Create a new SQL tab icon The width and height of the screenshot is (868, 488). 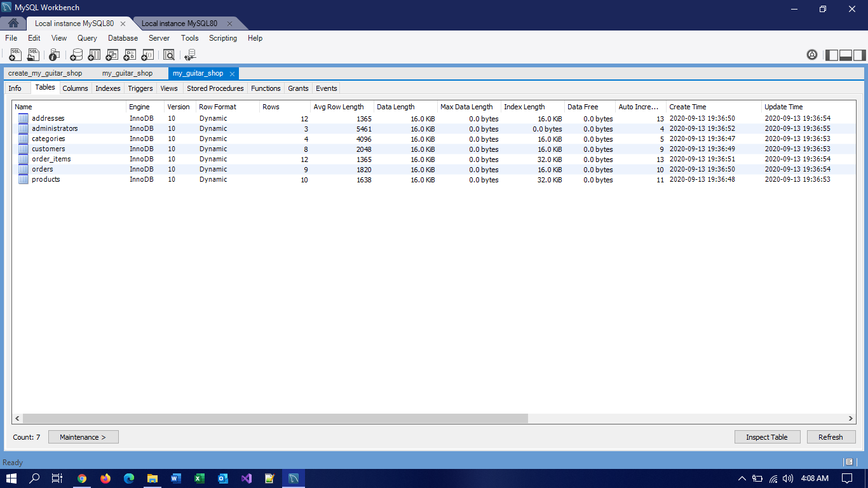pos(15,55)
